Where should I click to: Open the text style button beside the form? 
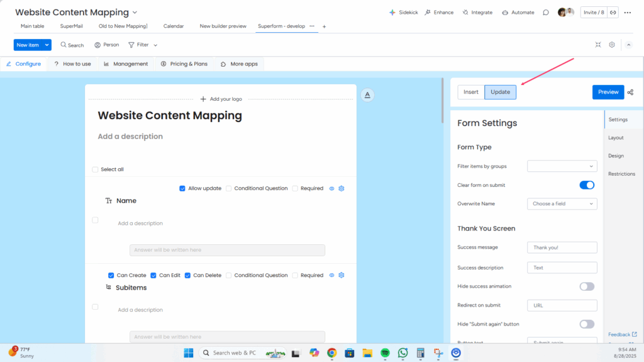(368, 94)
